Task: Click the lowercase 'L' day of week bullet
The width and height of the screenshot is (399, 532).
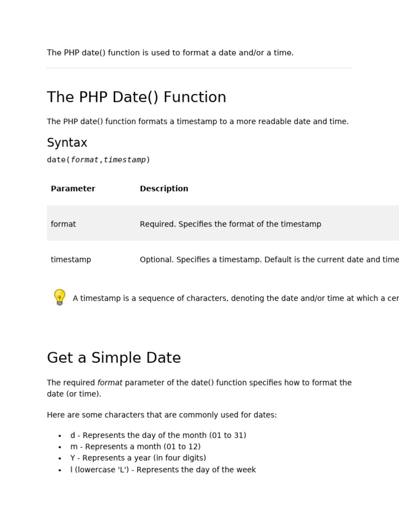Action: [x=163, y=470]
